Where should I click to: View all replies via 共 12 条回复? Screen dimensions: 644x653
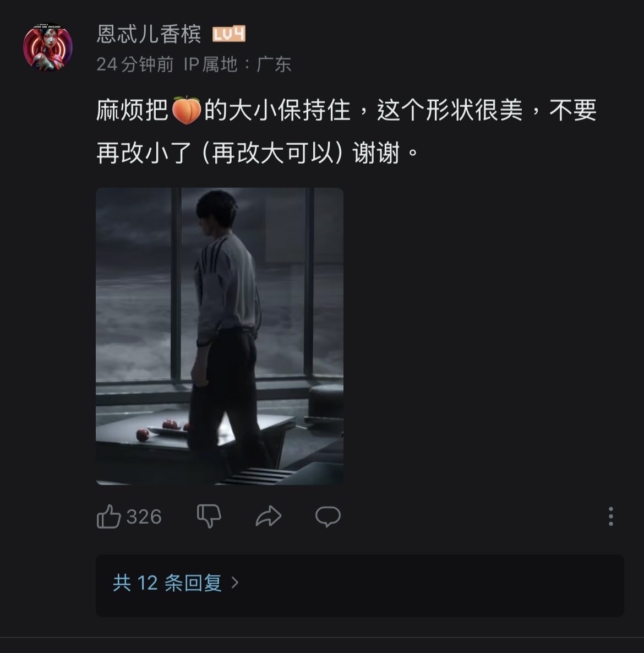tap(167, 583)
